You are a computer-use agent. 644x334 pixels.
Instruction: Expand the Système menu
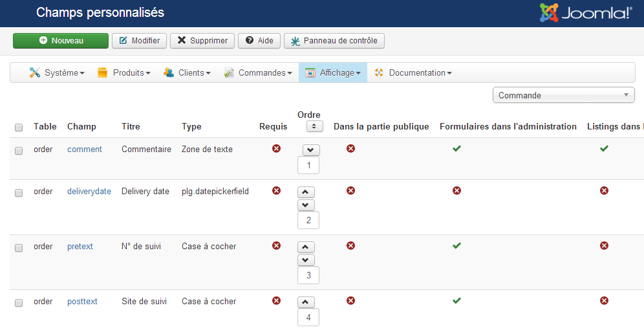[x=57, y=73]
